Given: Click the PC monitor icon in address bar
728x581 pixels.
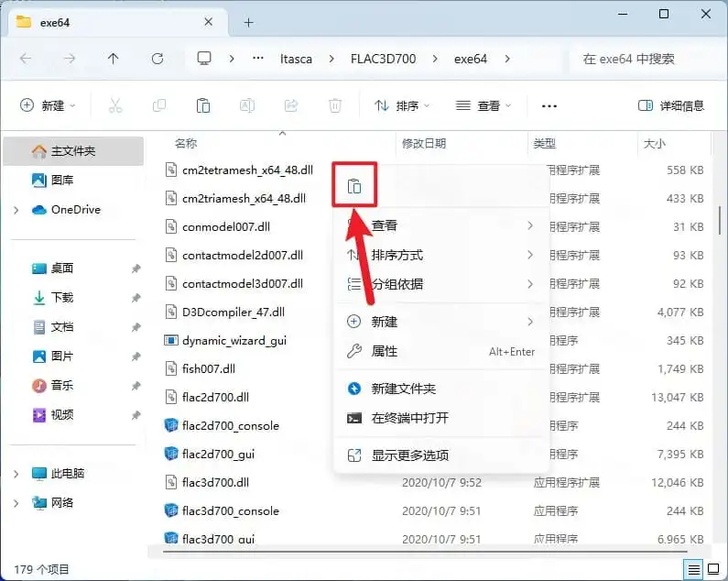Looking at the screenshot, I should click(x=204, y=59).
